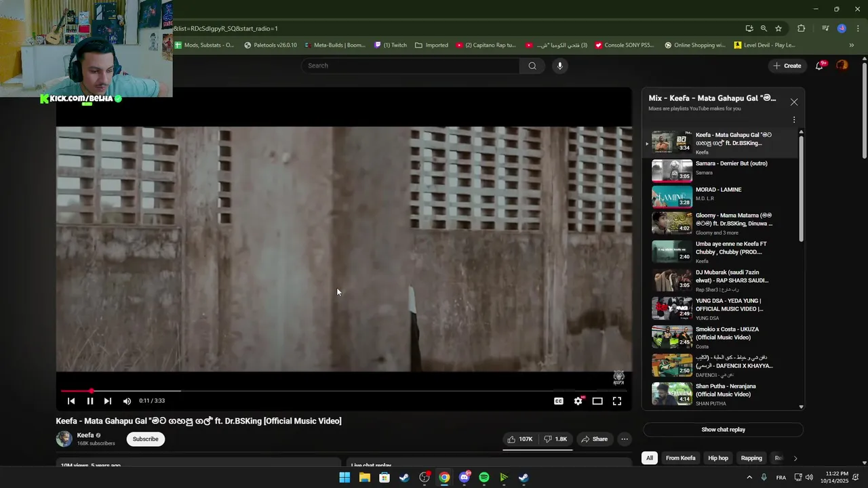
Task: Select the Rapping chip
Action: (751, 458)
